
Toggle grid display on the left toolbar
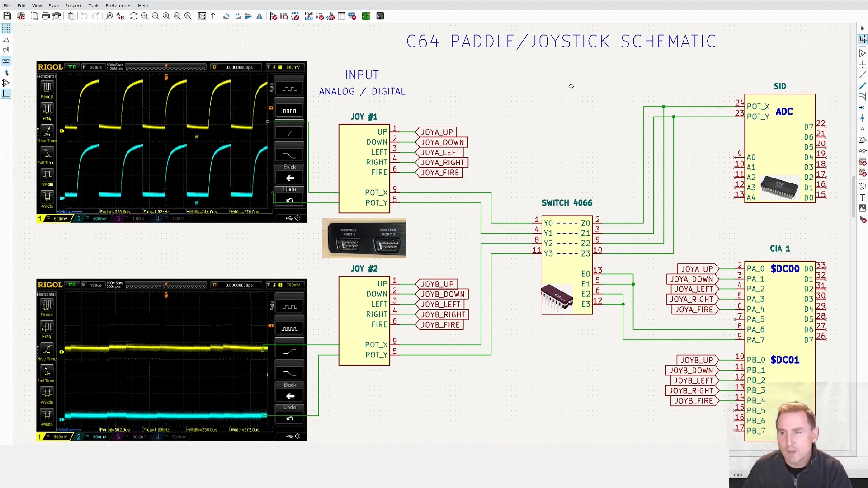pyautogui.click(x=6, y=29)
